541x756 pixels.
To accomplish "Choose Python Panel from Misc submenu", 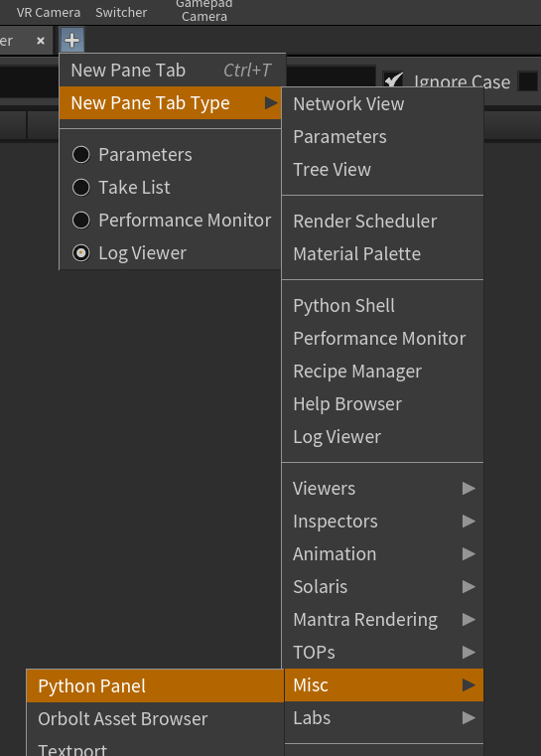I will pyautogui.click(x=155, y=686).
